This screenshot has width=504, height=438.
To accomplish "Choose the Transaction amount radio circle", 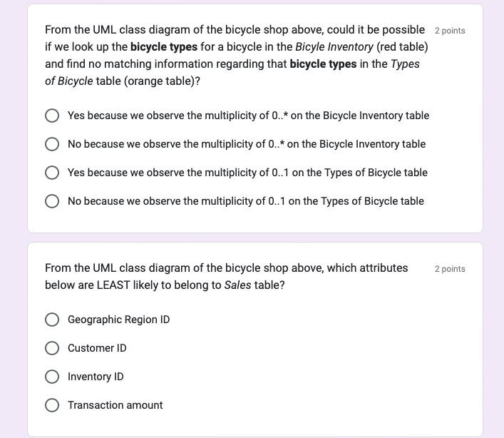I will click(x=52, y=405).
